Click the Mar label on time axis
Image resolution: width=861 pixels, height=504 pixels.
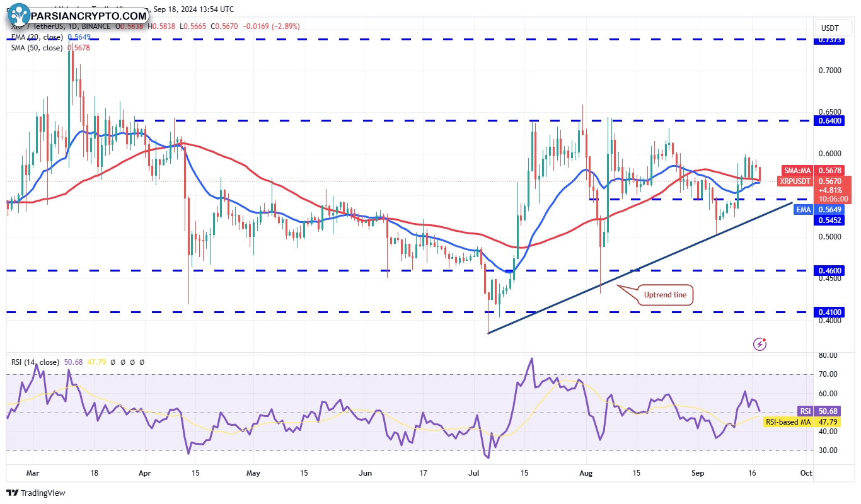(33, 473)
